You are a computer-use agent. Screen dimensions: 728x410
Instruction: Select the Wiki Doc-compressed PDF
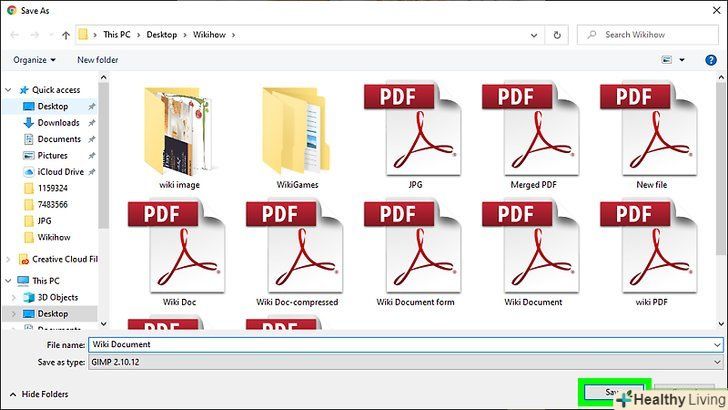297,254
